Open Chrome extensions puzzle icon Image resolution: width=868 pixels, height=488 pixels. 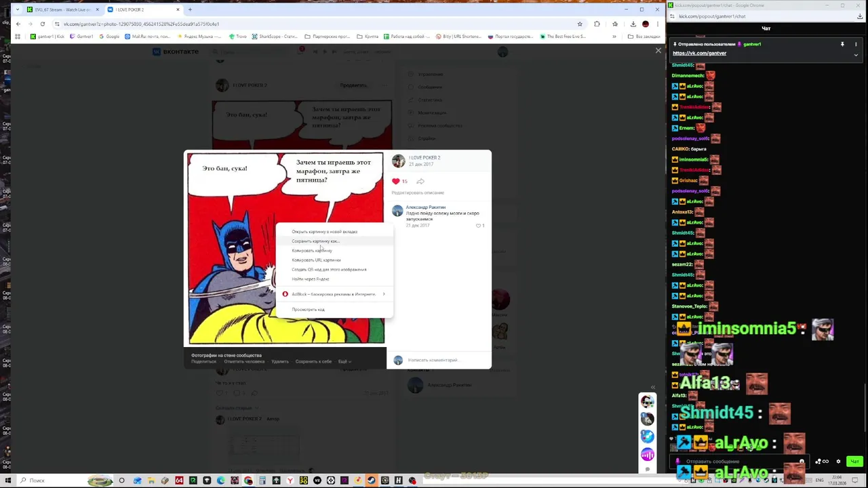[x=597, y=24]
